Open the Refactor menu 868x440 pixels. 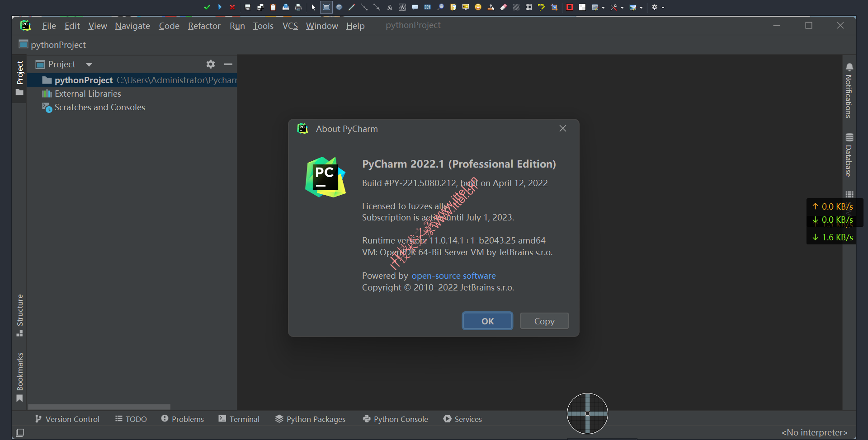tap(204, 26)
